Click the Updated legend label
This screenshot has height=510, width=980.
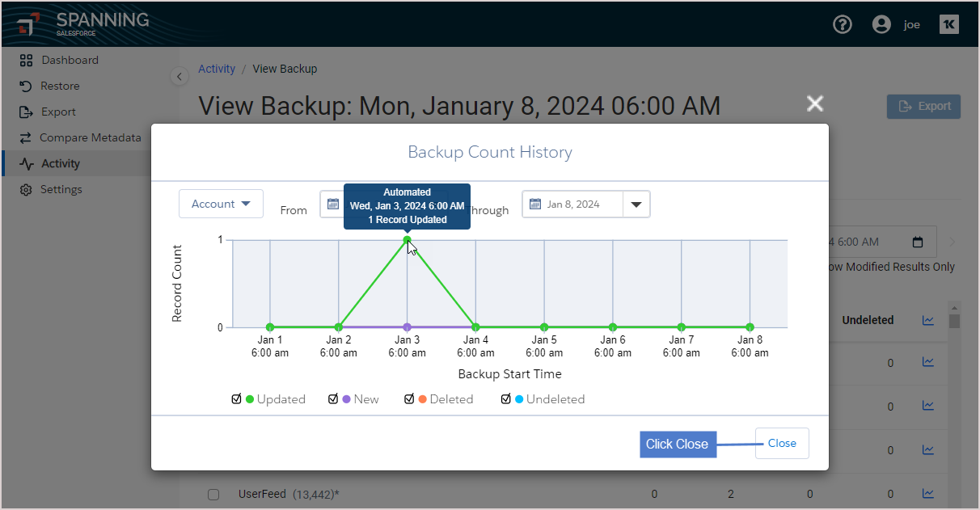point(281,399)
